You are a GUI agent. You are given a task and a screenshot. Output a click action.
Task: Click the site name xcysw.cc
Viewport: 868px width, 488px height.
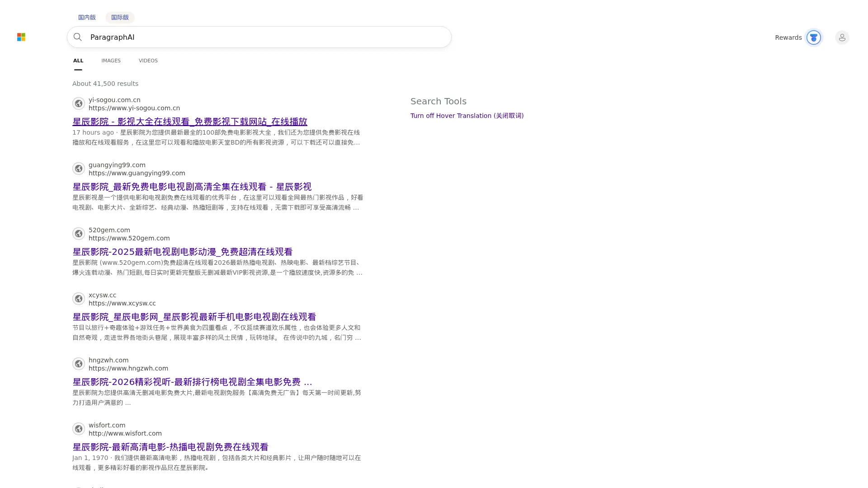tap(102, 295)
